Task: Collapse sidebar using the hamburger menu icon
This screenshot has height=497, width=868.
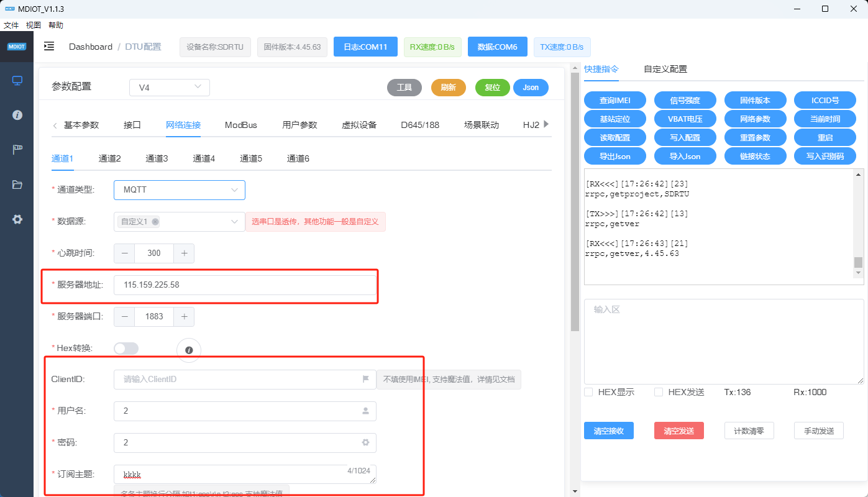Action: point(49,47)
